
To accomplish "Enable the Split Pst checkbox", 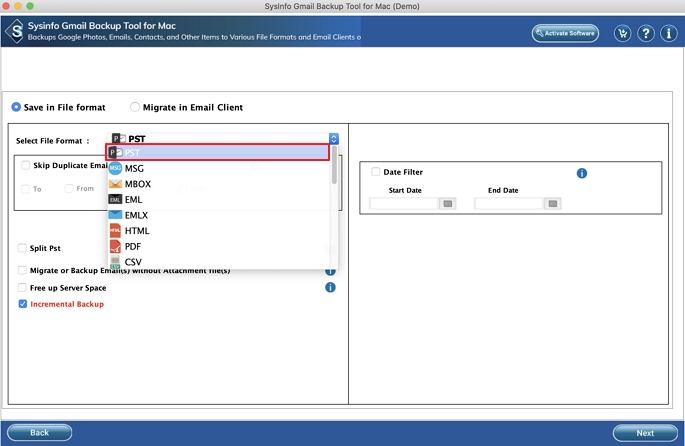I will click(23, 248).
